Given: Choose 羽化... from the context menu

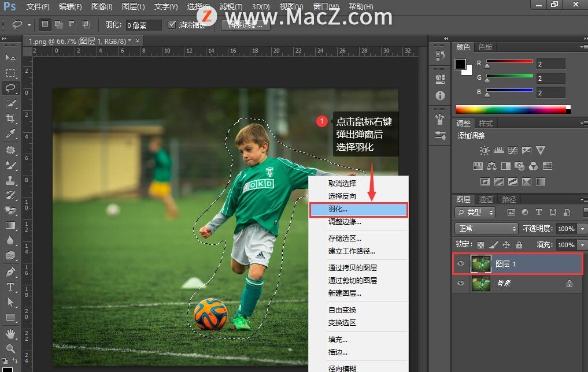Looking at the screenshot, I should point(358,210).
